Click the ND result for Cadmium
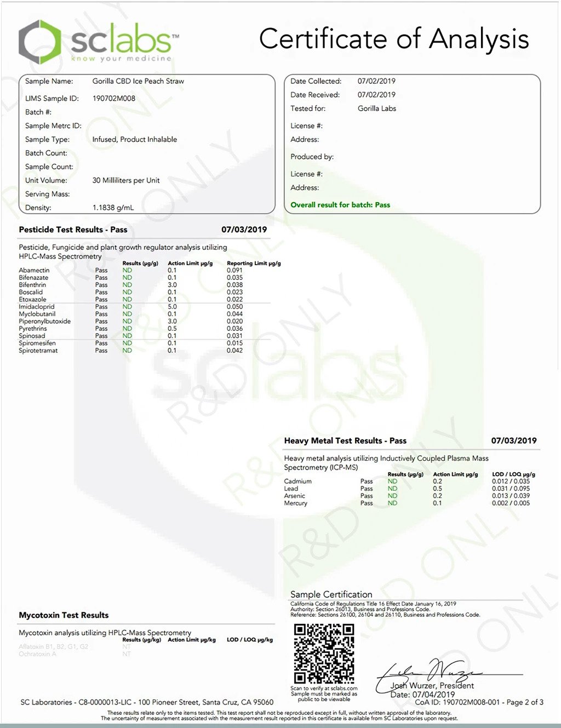Viewport: 561px width, 728px height. (392, 481)
